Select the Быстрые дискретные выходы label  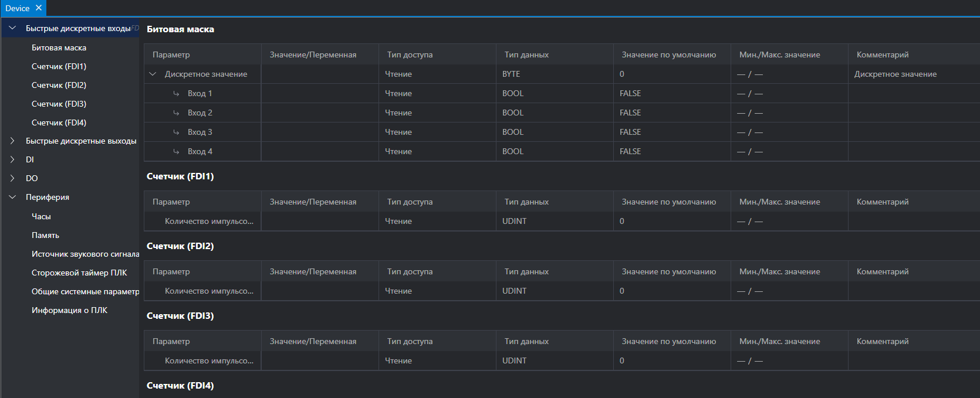tap(81, 141)
